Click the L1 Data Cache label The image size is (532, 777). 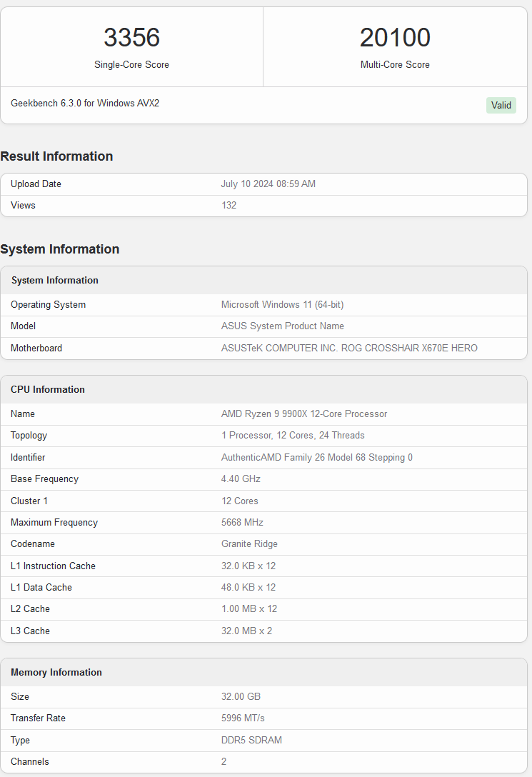point(41,587)
